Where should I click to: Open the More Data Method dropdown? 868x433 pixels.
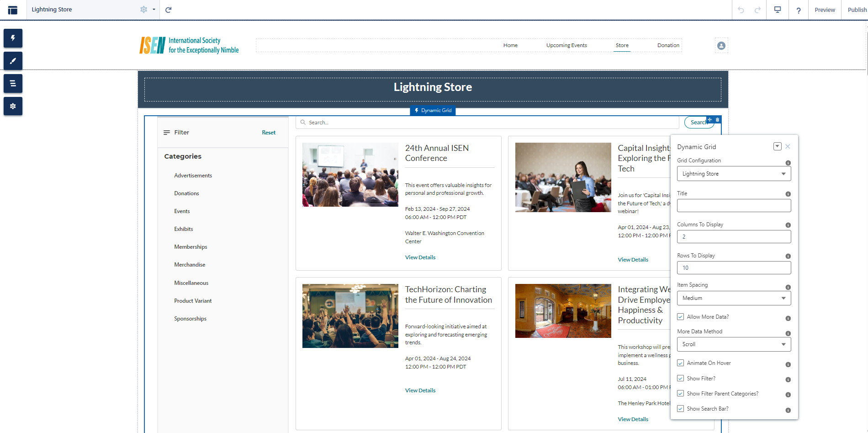click(x=734, y=344)
